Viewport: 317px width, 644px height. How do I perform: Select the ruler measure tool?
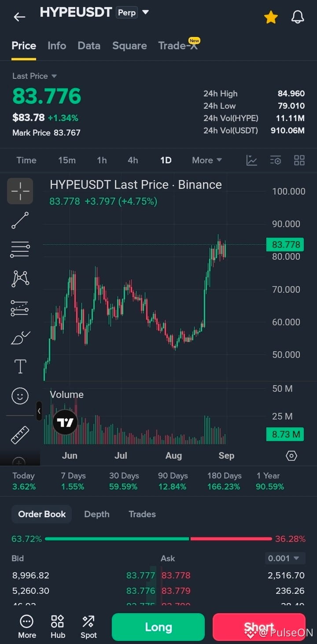(x=20, y=435)
